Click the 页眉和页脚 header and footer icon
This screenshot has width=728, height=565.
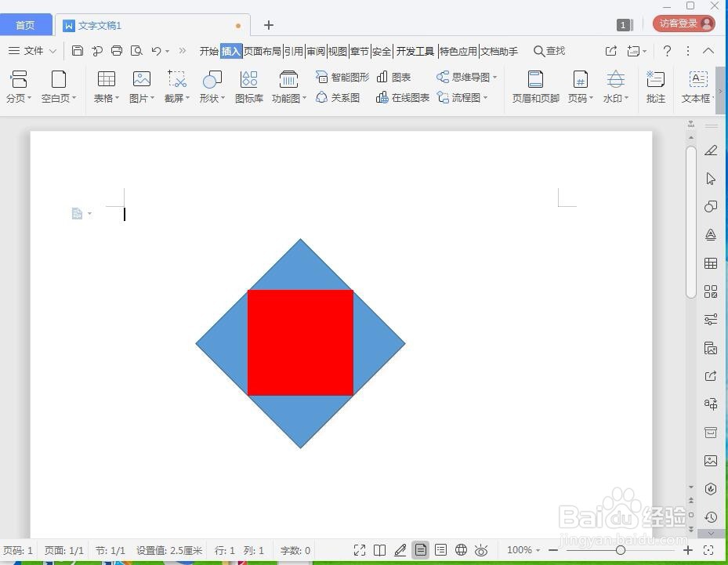[535, 79]
